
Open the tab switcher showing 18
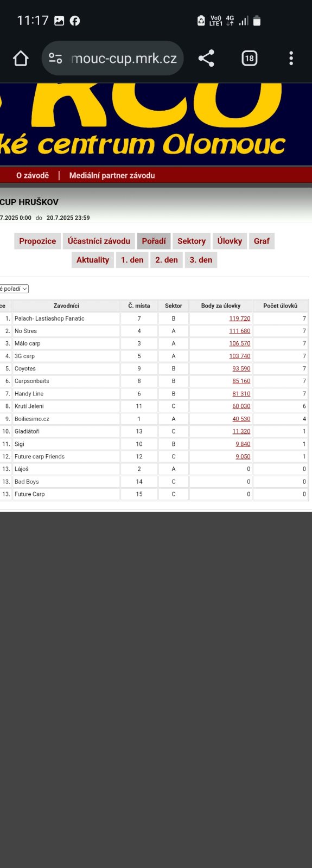(x=249, y=58)
